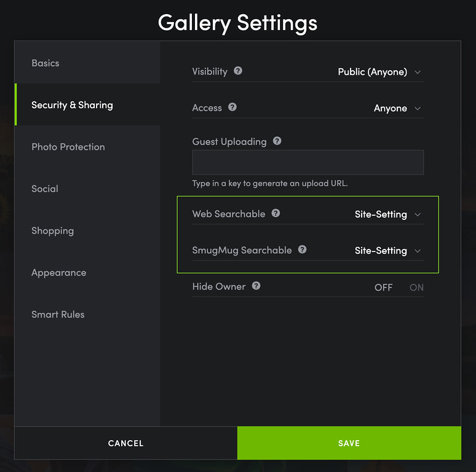Open the Visibility dropdown showing Public (Anyone)
Image resolution: width=476 pixels, height=472 pixels.
379,72
